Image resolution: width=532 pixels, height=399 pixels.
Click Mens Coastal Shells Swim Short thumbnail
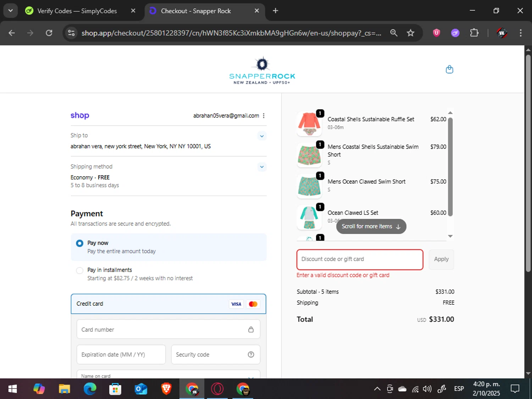(x=309, y=155)
